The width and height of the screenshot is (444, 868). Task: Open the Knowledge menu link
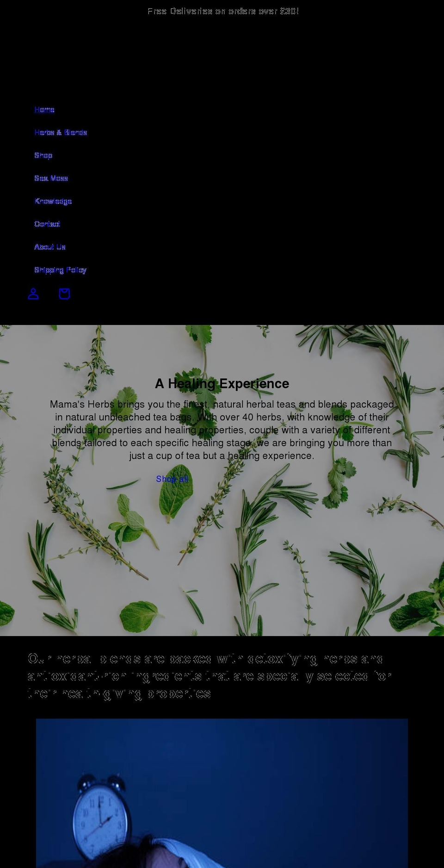click(x=53, y=201)
